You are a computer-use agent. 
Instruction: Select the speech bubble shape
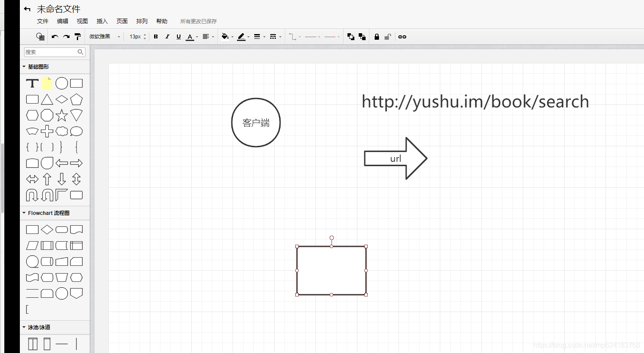click(x=76, y=131)
